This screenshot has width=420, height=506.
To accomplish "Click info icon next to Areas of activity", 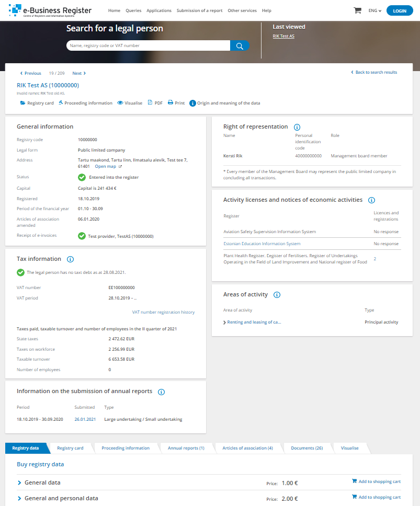I will coord(277,295).
